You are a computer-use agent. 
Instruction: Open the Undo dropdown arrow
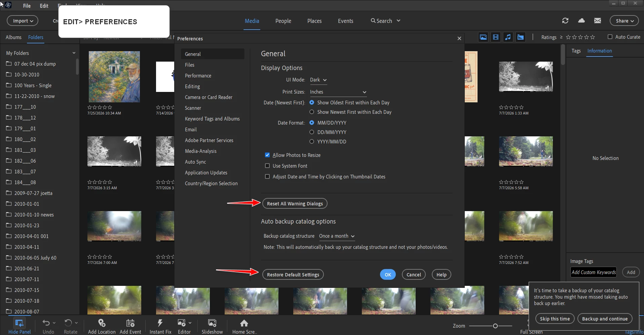point(54,323)
